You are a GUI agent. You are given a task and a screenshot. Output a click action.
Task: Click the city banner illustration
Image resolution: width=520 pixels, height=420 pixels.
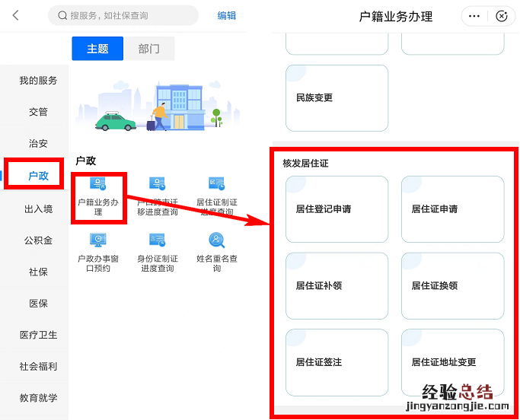tap(158, 106)
